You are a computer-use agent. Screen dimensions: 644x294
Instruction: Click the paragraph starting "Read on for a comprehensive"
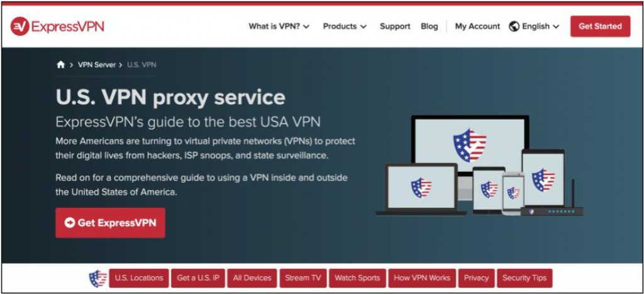click(x=202, y=184)
